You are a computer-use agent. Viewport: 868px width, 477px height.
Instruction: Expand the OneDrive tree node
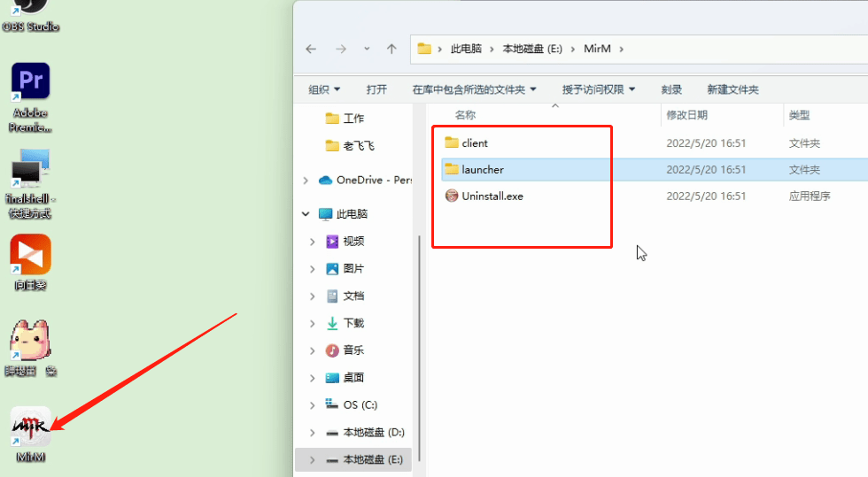tap(306, 181)
